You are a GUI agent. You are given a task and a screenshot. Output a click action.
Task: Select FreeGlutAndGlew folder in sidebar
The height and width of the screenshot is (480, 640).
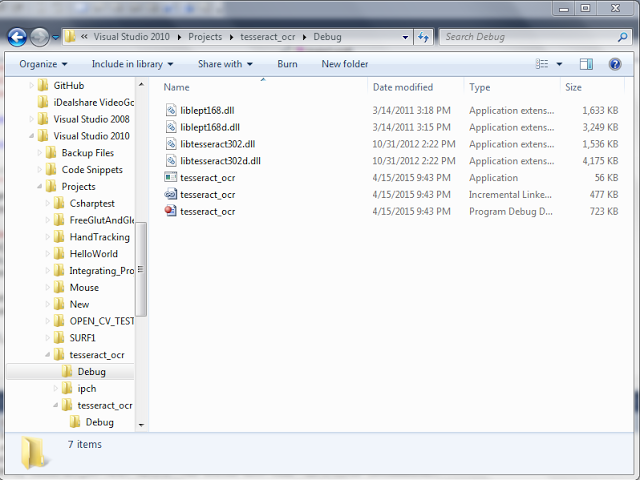(102, 220)
